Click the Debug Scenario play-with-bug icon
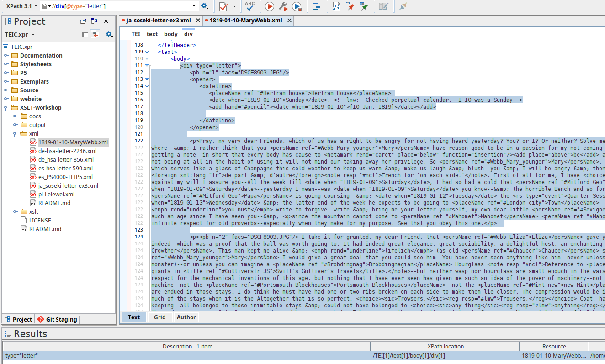This screenshot has height=364, width=605. point(297,6)
